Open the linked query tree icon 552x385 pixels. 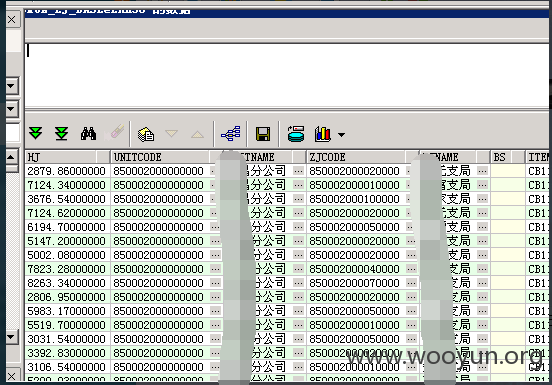(x=231, y=134)
